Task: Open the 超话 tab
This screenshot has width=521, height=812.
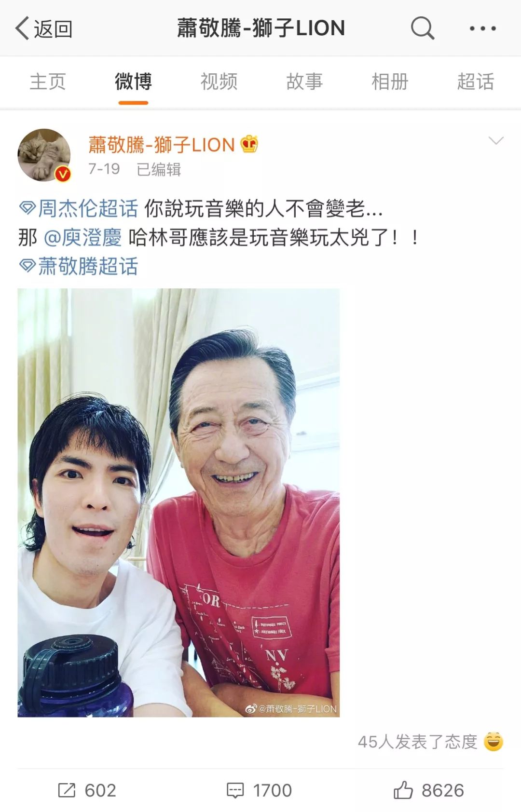Action: click(x=476, y=81)
